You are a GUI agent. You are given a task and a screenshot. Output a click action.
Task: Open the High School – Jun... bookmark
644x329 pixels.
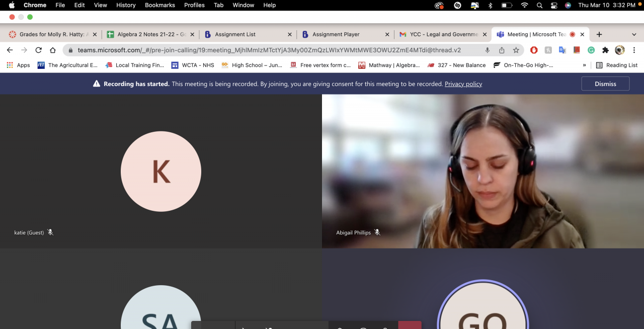252,65
